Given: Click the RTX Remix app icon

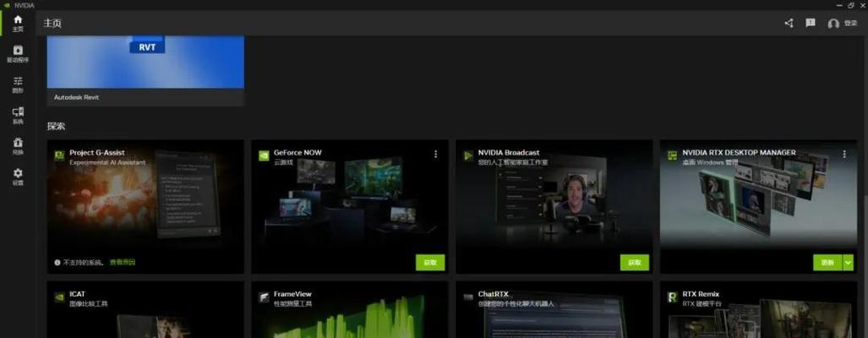Looking at the screenshot, I should (x=673, y=297).
